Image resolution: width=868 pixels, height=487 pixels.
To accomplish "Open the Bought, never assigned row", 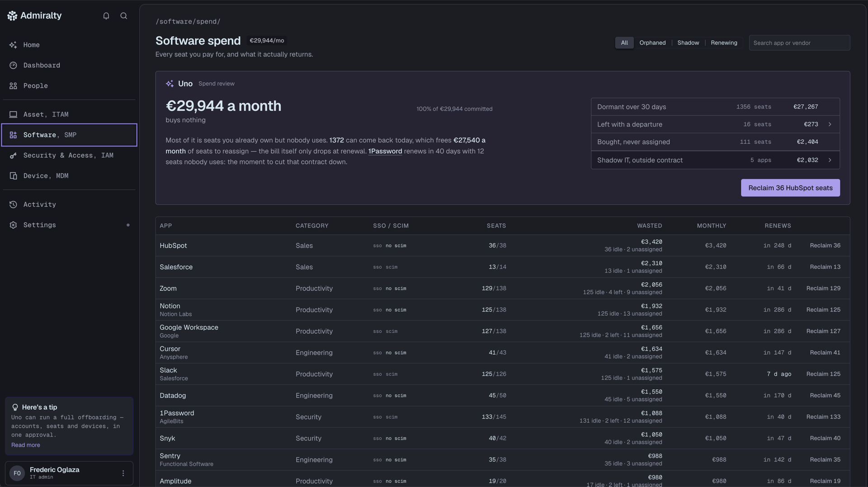I will pos(715,142).
